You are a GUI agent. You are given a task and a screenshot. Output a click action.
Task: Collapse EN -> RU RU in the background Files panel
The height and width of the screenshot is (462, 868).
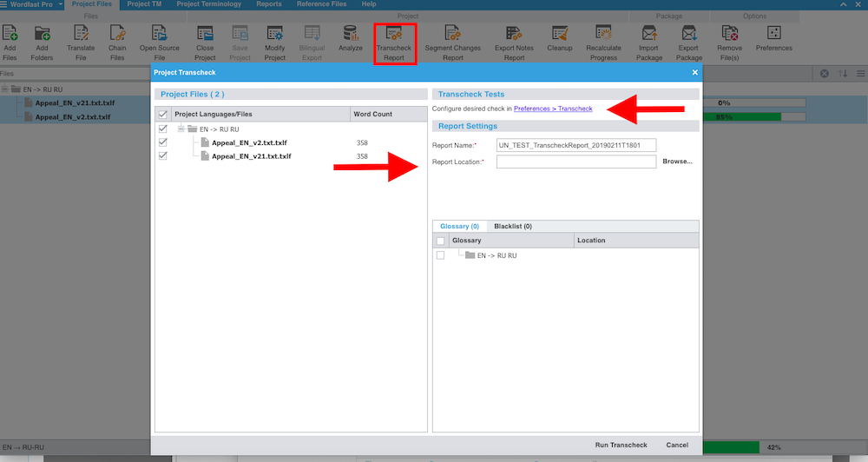[x=4, y=89]
